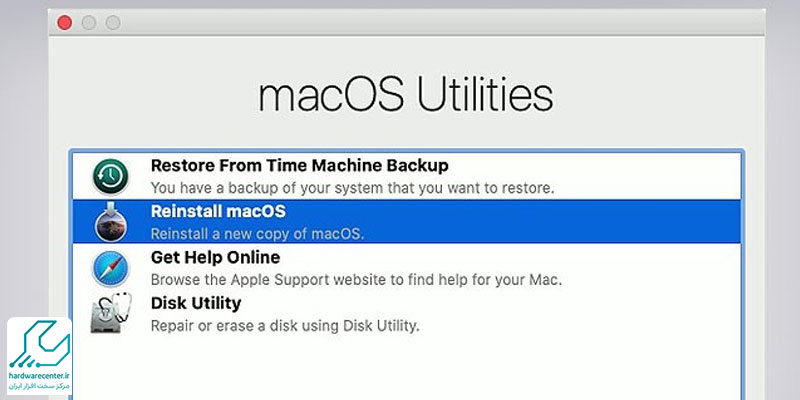
Task: Close the macOS Utilities window with red button
Action: pyautogui.click(x=64, y=22)
